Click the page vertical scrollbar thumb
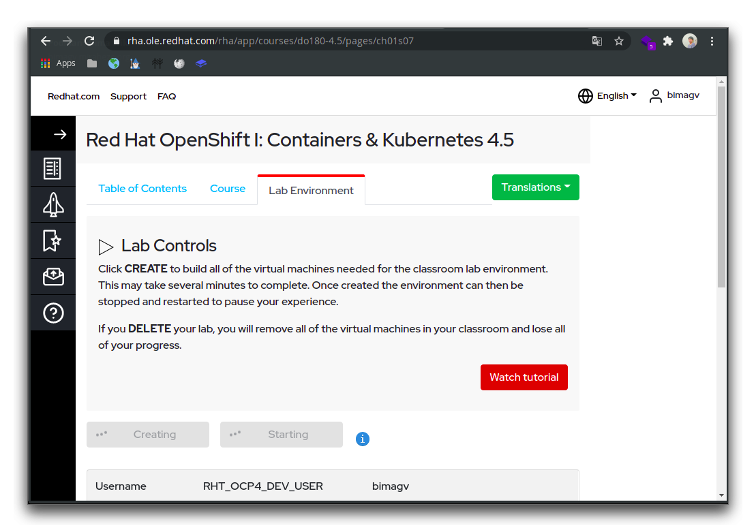The height and width of the screenshot is (532, 756). click(x=721, y=187)
